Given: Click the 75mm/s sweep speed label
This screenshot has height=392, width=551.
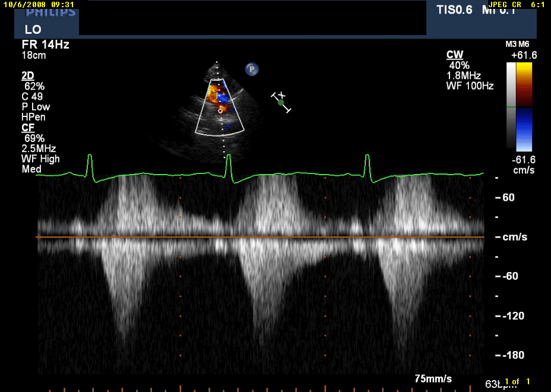Looking at the screenshot, I should click(433, 378).
